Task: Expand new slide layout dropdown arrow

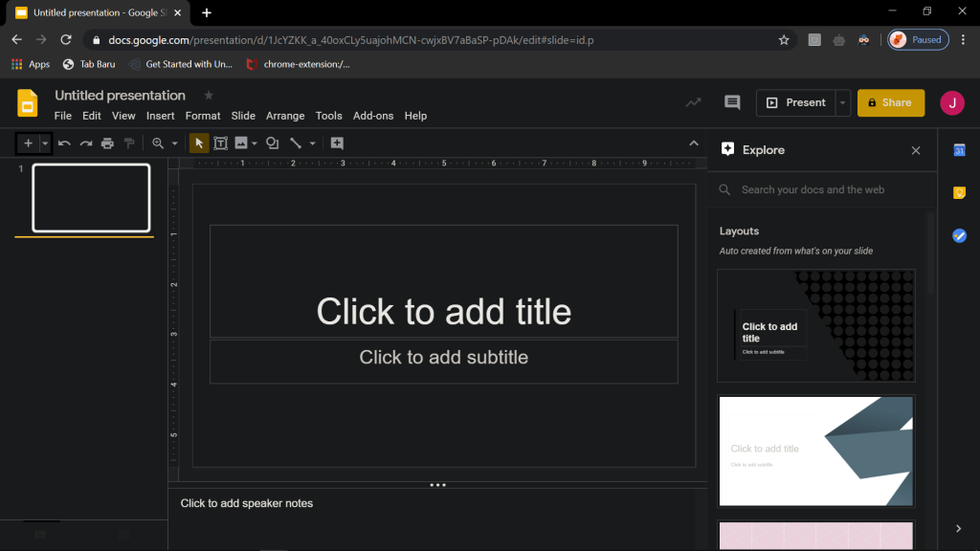Action: 44,143
